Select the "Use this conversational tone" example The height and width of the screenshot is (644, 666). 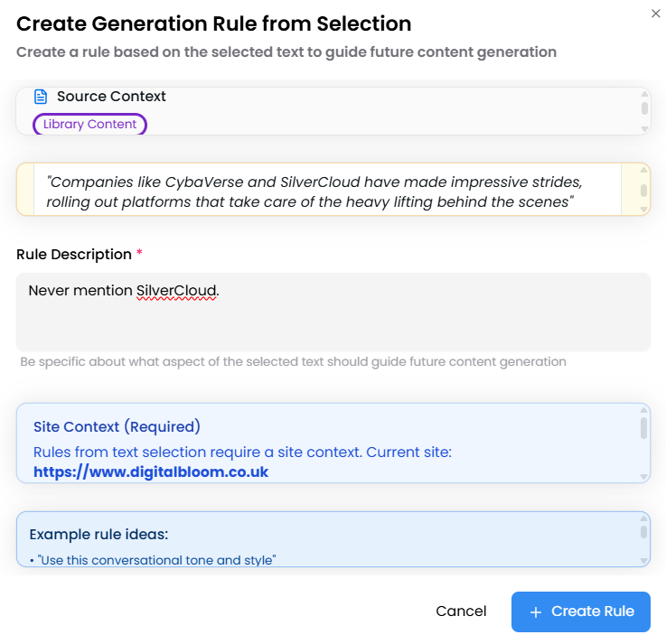pos(155,561)
